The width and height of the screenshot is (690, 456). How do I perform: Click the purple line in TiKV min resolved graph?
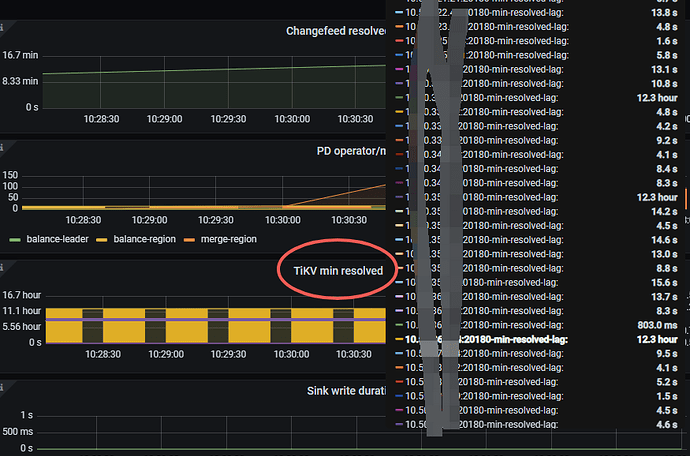(200, 319)
